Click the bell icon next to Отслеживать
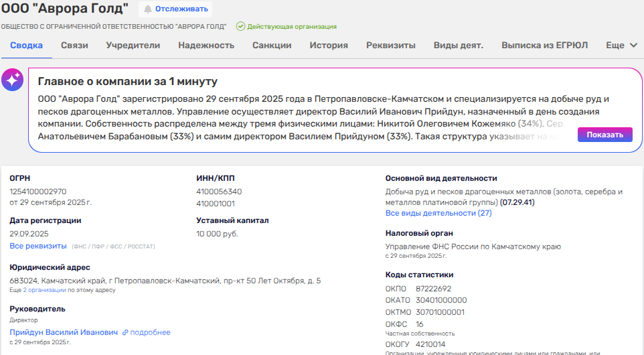Screen dimensions: 644x355 (148, 9)
